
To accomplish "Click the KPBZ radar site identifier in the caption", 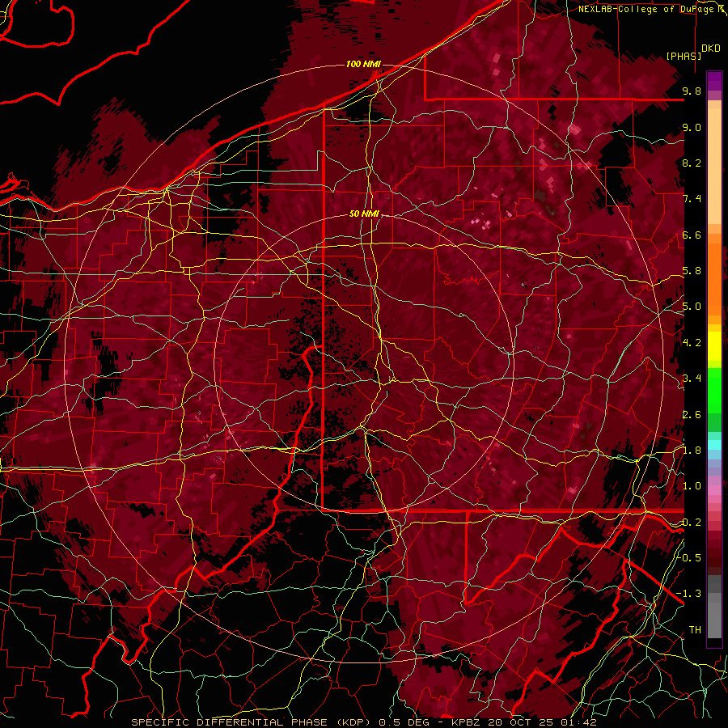I will coord(467,722).
